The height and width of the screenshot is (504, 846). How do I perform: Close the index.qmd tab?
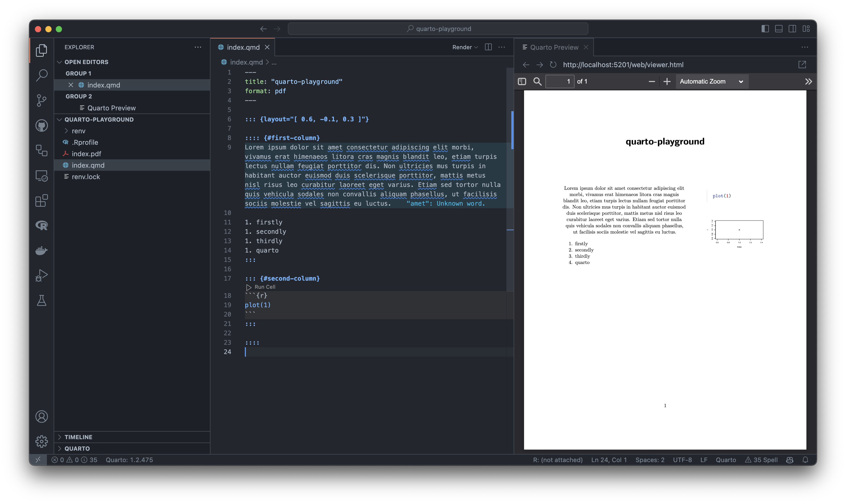click(x=268, y=47)
